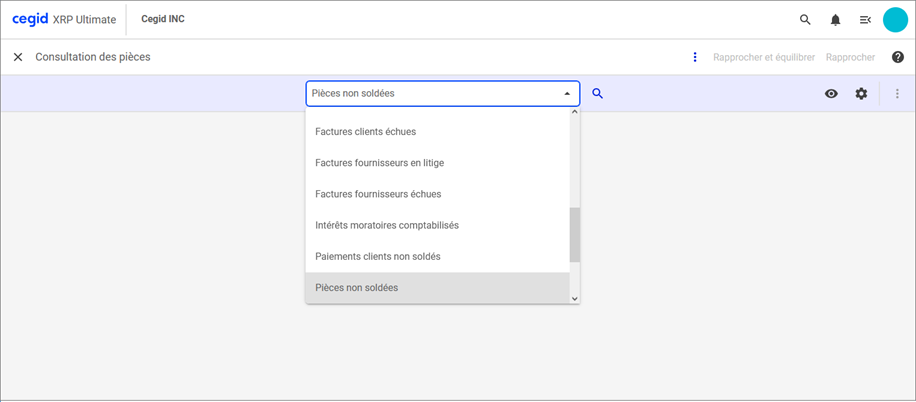Select Paiements clients non soldés
916x402 pixels.
[x=377, y=256]
